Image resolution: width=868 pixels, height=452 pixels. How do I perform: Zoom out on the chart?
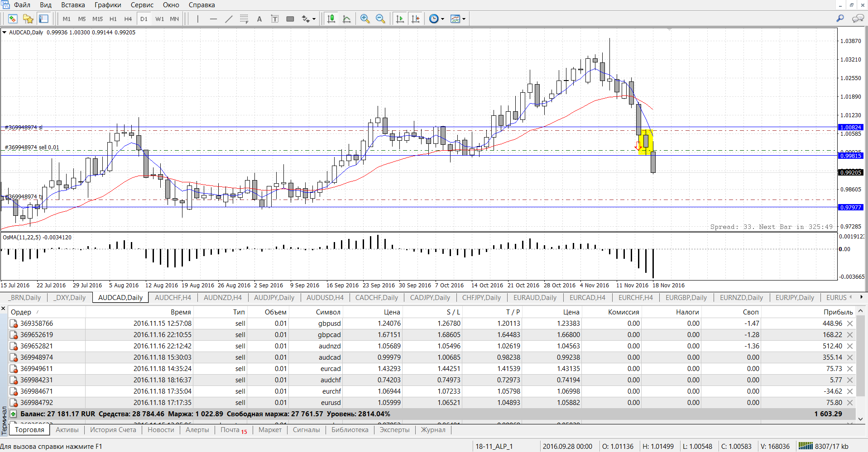click(380, 19)
